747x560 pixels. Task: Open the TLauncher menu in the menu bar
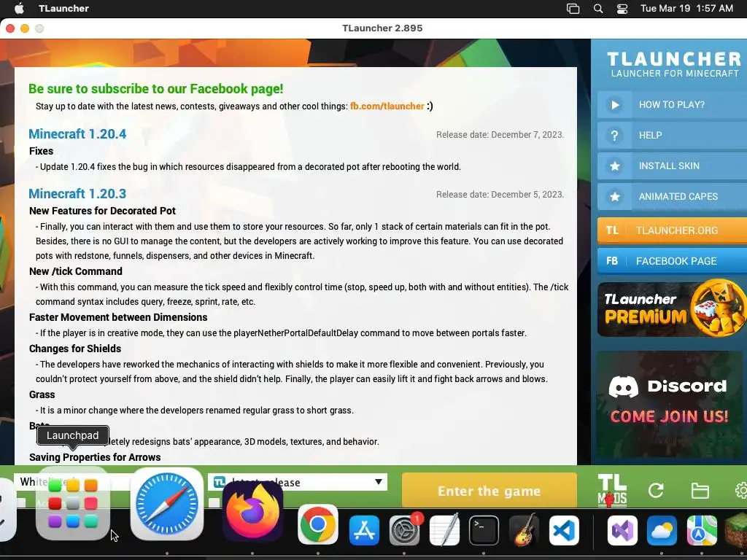point(64,8)
